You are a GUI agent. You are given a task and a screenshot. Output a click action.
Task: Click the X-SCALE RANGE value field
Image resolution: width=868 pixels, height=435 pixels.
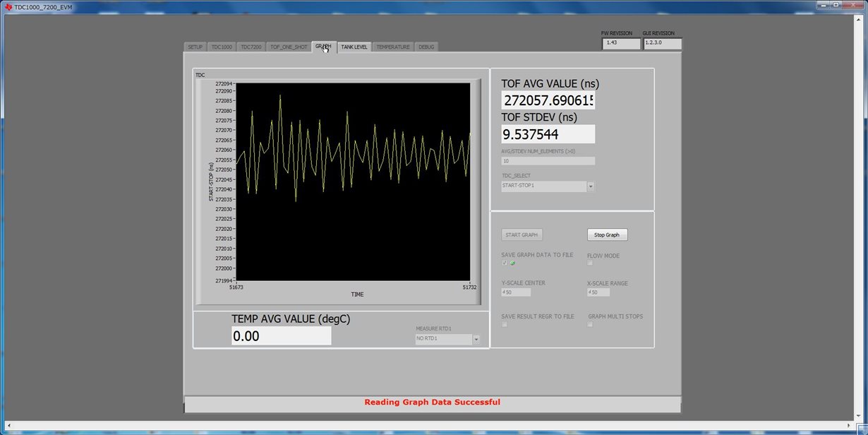598,292
